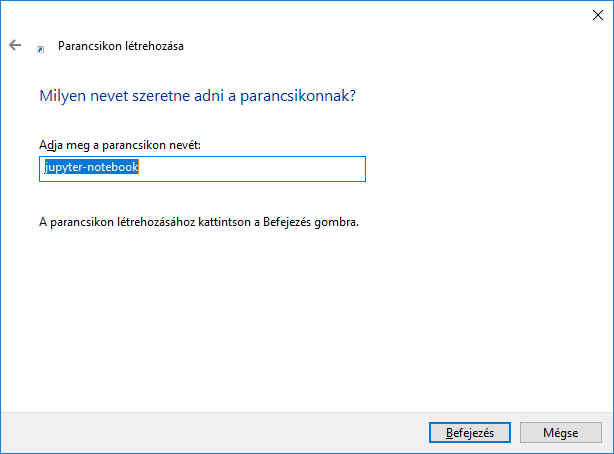This screenshot has width=614, height=454.
Task: Click the word "Milyen" in the heading
Action: [x=61, y=97]
